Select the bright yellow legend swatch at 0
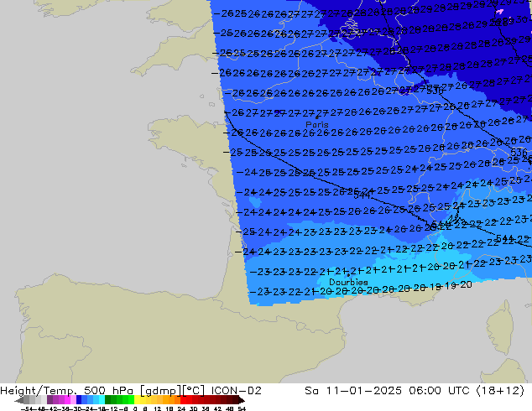This screenshot has height=411, width=532. (137, 399)
